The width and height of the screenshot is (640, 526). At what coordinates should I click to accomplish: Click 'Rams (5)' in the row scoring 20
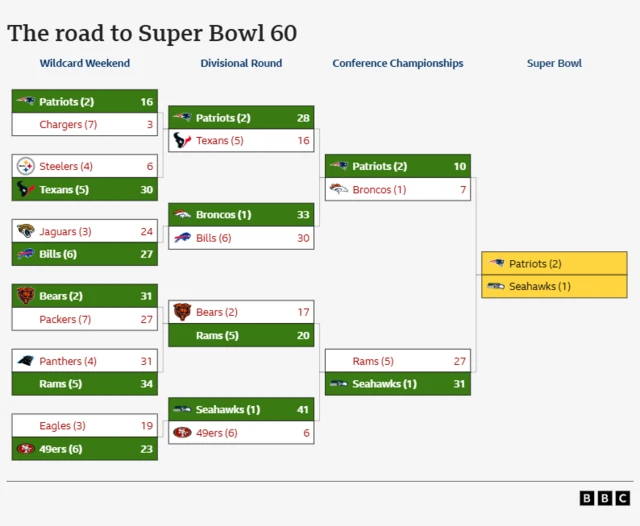click(217, 335)
